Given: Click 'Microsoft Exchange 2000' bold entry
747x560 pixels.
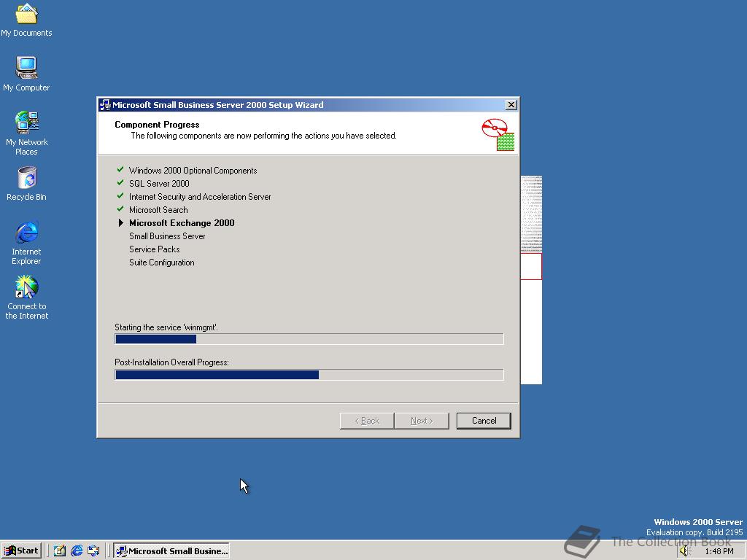Looking at the screenshot, I should pyautogui.click(x=182, y=223).
